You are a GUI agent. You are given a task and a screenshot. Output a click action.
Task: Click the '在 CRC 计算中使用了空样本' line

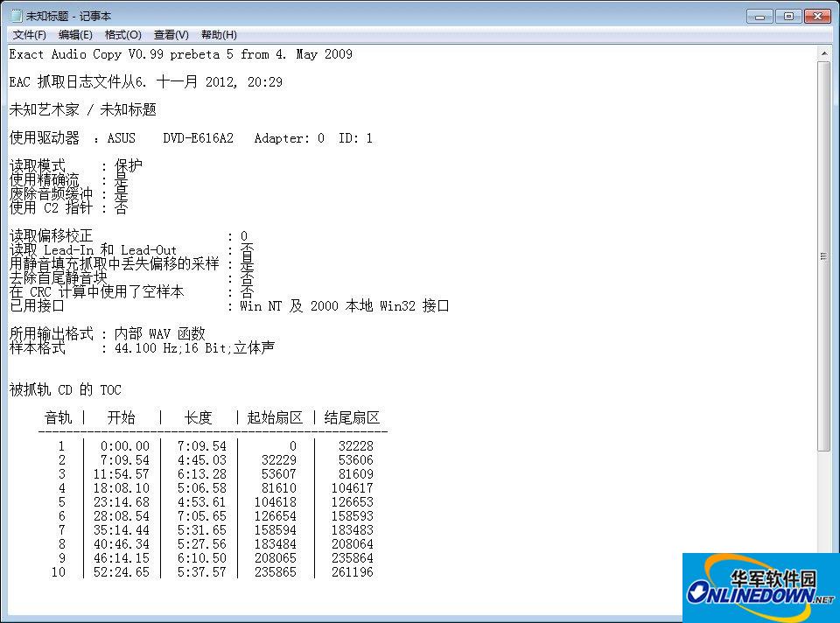click(x=132, y=291)
